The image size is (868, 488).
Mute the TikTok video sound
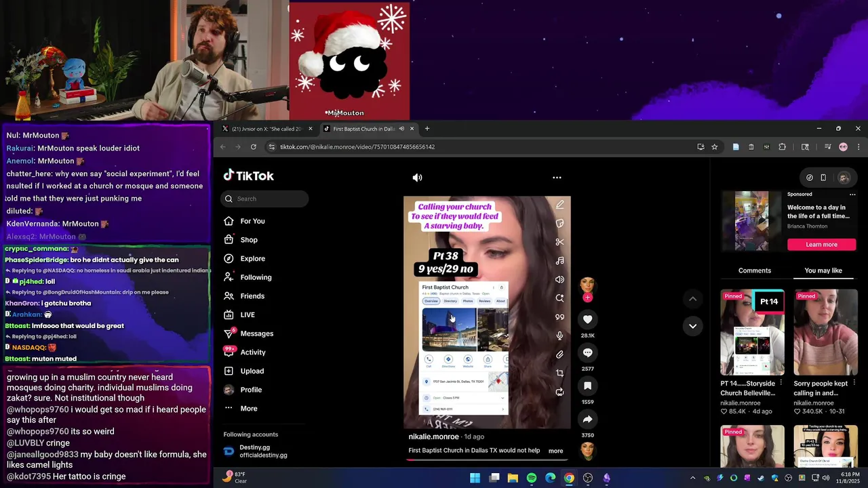[x=417, y=178]
